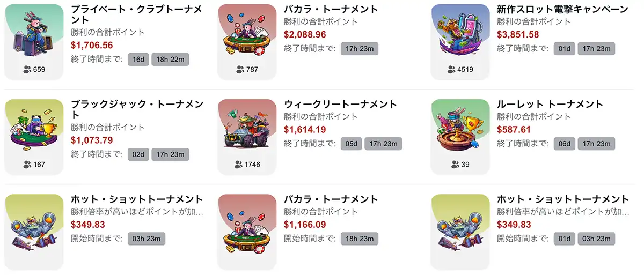This screenshot has width=644, height=275.
Task: Click the 16d countdown badge
Action: click(138, 59)
